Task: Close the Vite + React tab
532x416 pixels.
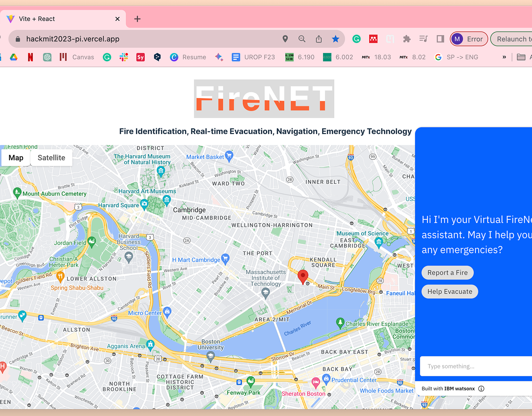Action: (117, 19)
